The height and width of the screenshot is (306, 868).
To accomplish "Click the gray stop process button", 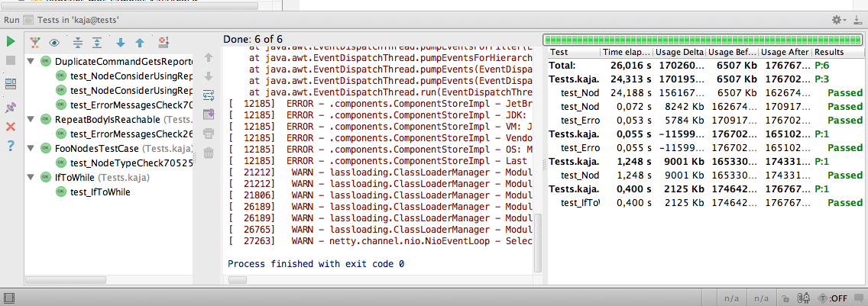I will tap(11, 60).
